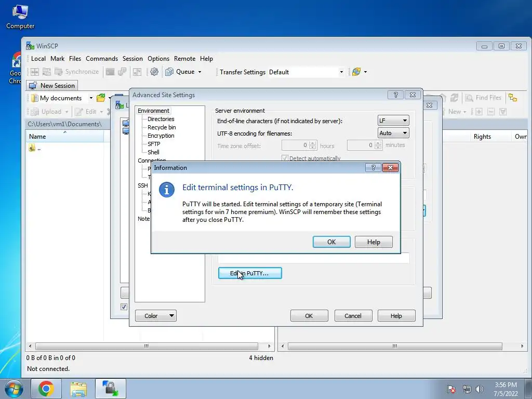Viewport: 532px width, 399px height.
Task: Click the Find Files icon
Action: pyautogui.click(x=469, y=98)
